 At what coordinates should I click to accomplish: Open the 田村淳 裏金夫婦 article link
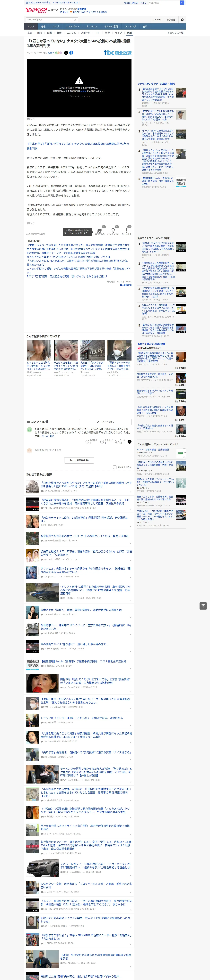(x=95, y=681)
